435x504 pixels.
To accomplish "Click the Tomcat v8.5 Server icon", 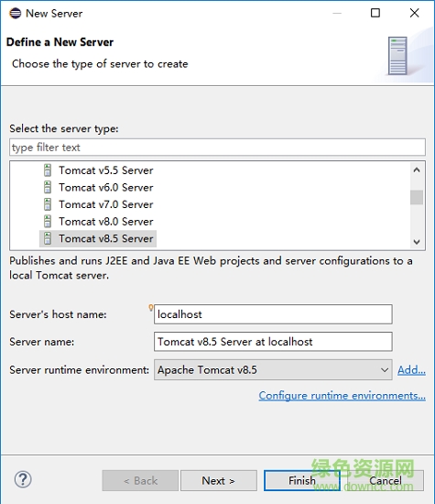I will [x=48, y=238].
